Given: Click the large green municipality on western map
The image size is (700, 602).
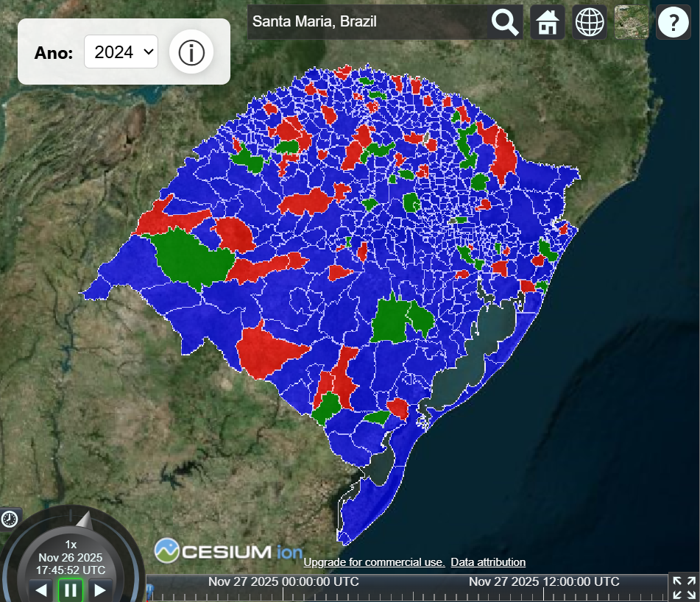Looking at the screenshot, I should (x=191, y=257).
